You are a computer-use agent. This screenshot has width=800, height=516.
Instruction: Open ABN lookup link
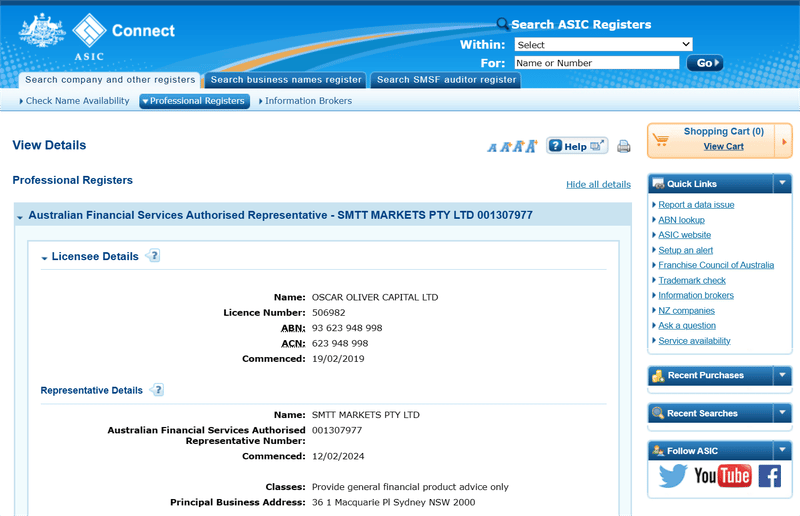point(681,220)
